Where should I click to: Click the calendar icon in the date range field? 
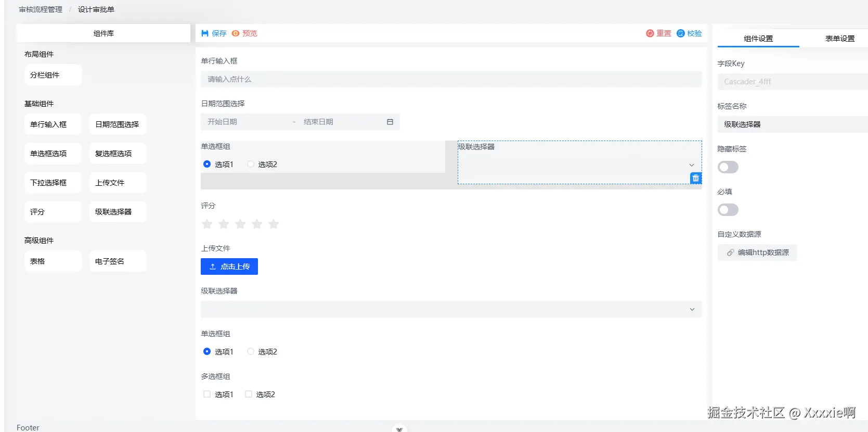(390, 122)
